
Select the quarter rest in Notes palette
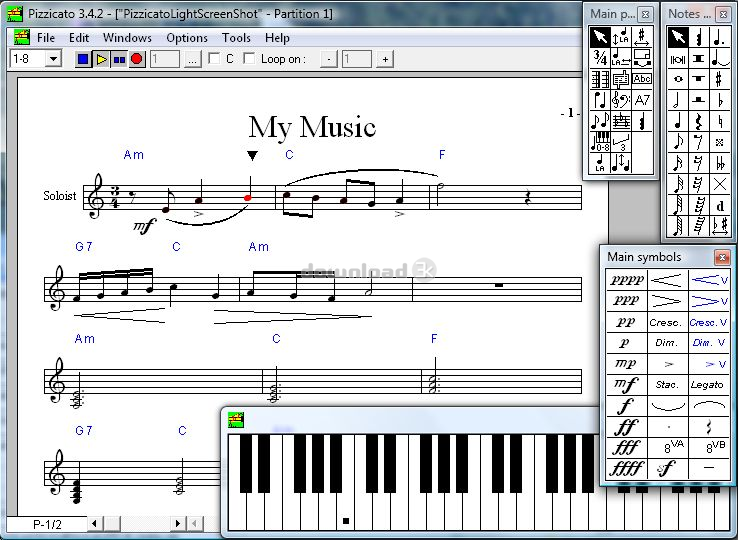[699, 121]
